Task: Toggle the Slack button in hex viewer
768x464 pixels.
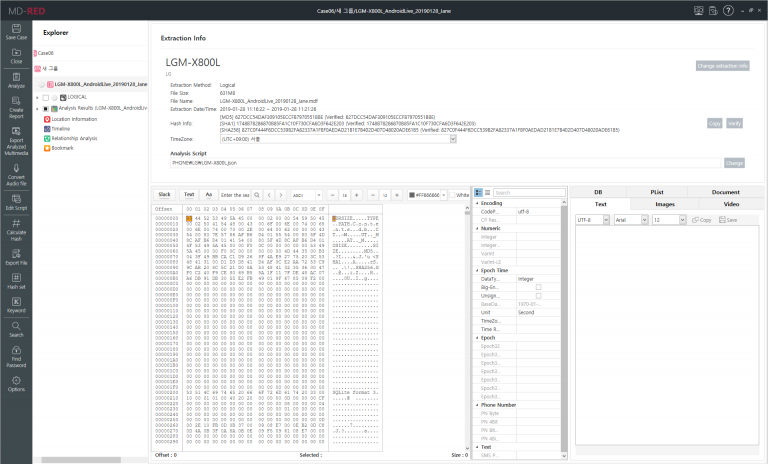Action: point(165,195)
